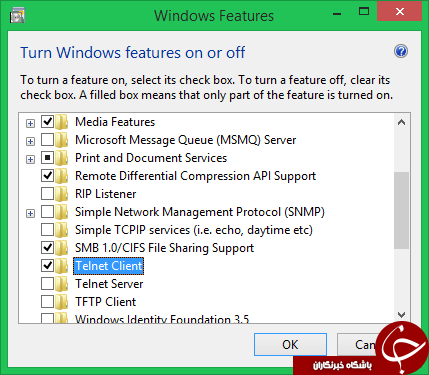Screen dimensions: 429x375
Task: Click the Media Features folder icon
Action: 62,122
